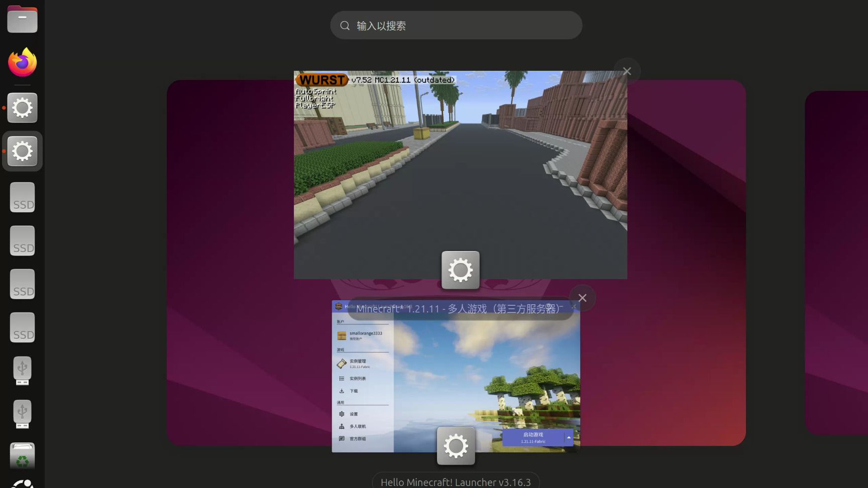Screen dimensions: 868x488
Task: Open the Trash from the dock
Action: [22, 455]
